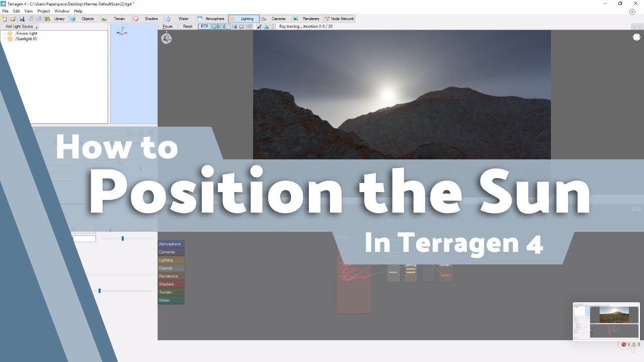This screenshot has height=362, width=644.
Task: Switch to the Atmosphere layout
Action: click(x=212, y=19)
